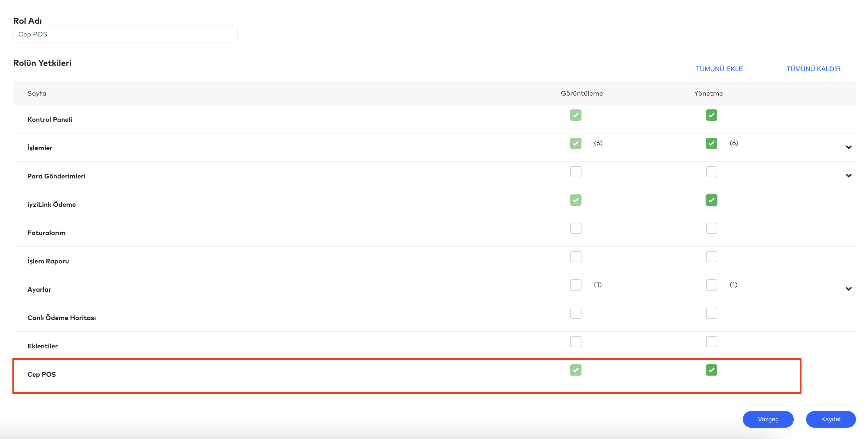The width and height of the screenshot is (868, 439).
Task: Click TÜMÜNÜ KALDIR link
Action: coord(813,69)
